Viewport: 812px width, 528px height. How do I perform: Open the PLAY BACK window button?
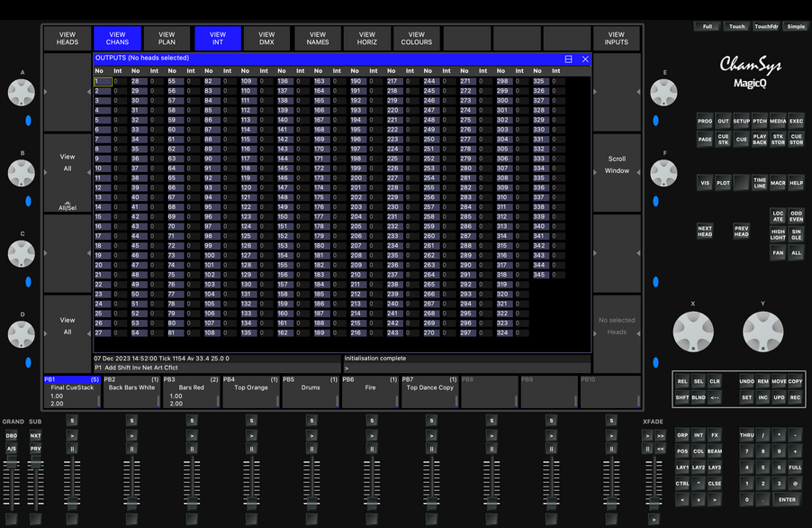pyautogui.click(x=760, y=140)
